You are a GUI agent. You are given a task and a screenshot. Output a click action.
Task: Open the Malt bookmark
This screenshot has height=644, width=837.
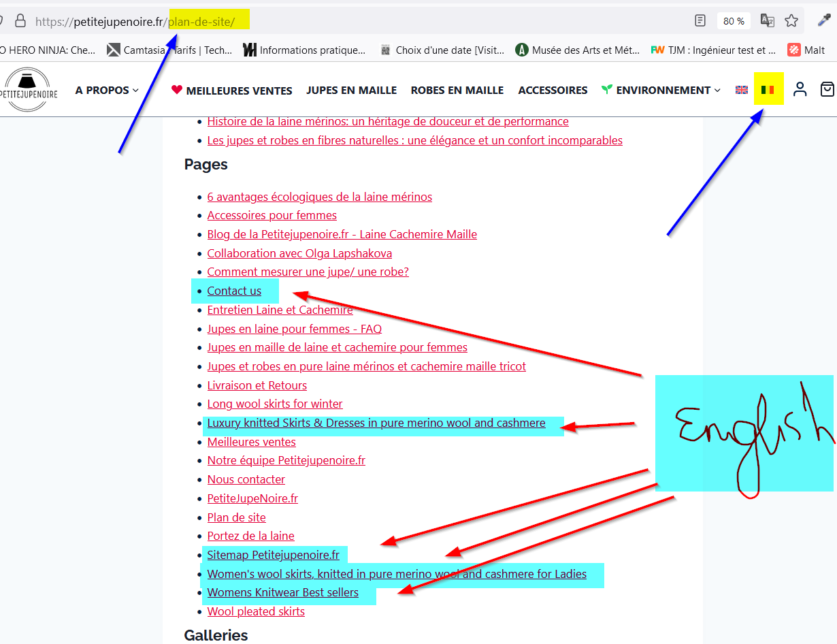point(806,50)
